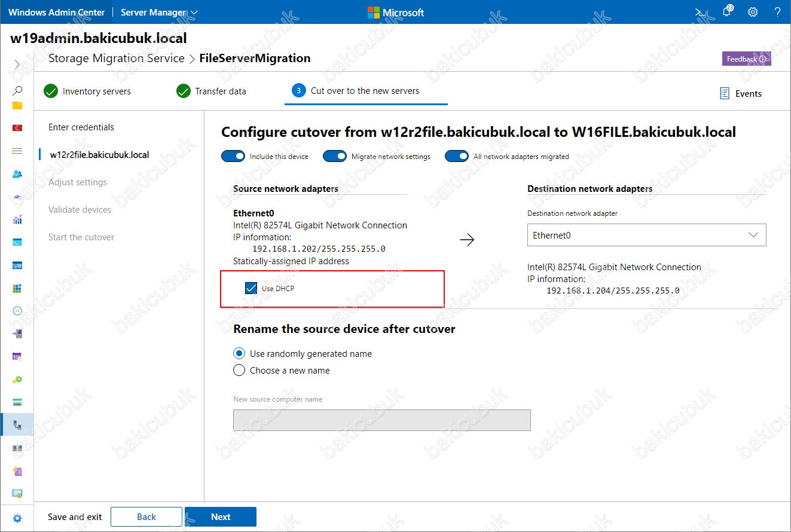Open Validate devices step
791x532 pixels.
[80, 210]
